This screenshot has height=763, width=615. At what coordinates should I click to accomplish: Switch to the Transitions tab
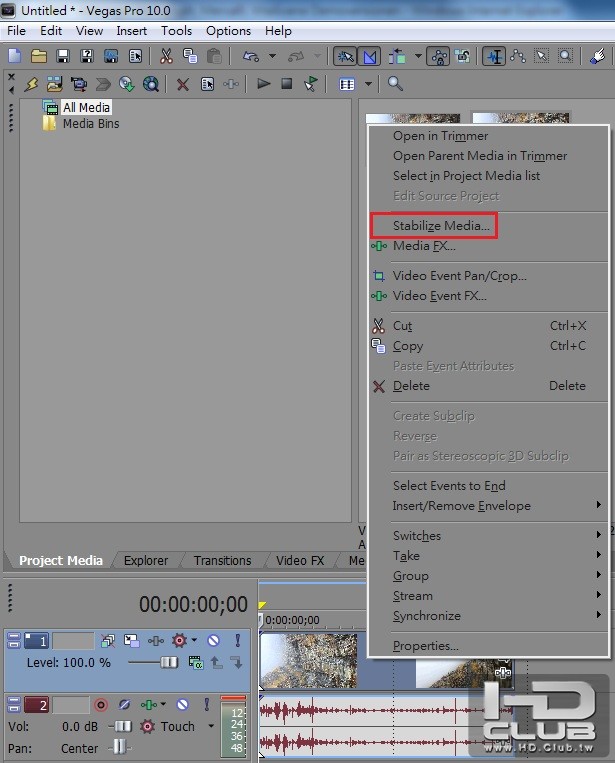[222, 561]
